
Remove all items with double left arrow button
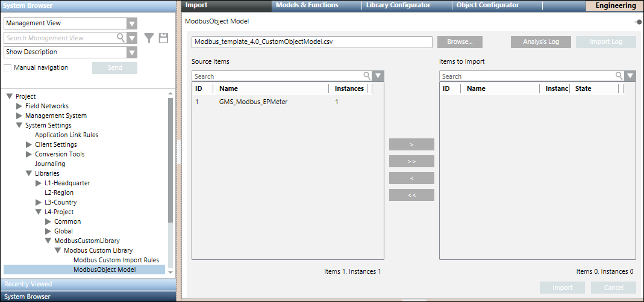411,195
